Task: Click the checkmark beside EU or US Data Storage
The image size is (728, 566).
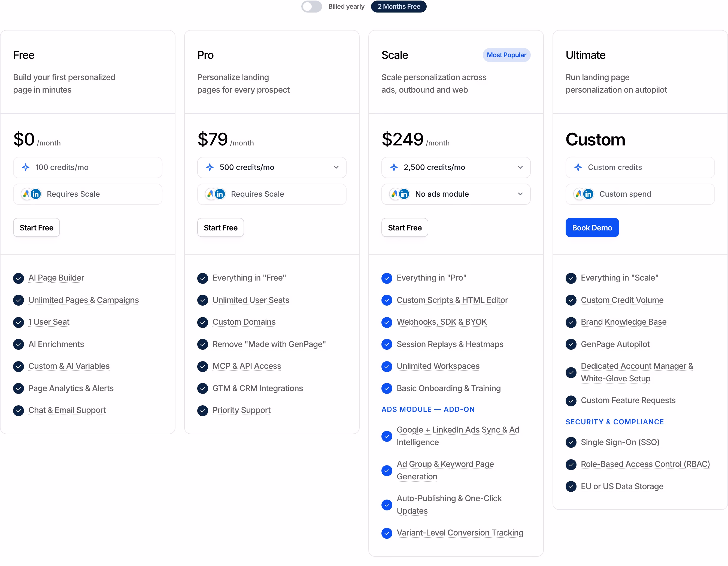Action: click(571, 486)
